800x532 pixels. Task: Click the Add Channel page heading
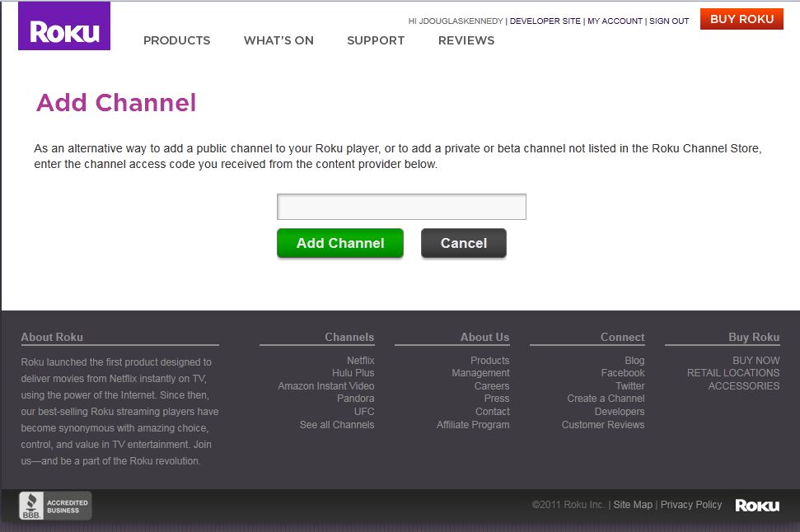[x=116, y=102]
